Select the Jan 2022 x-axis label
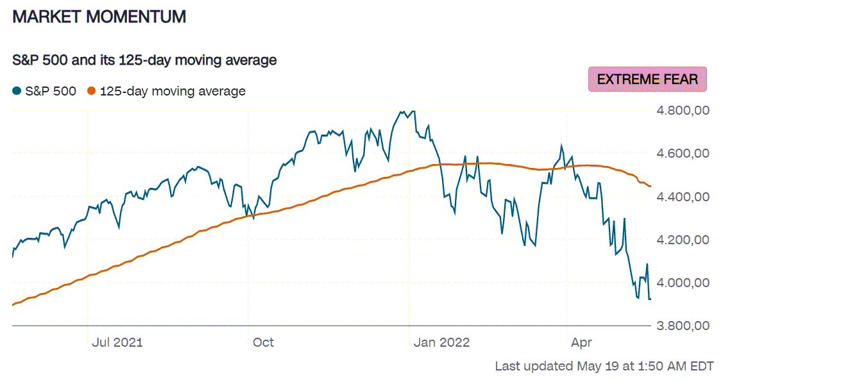The width and height of the screenshot is (868, 382). tap(441, 342)
